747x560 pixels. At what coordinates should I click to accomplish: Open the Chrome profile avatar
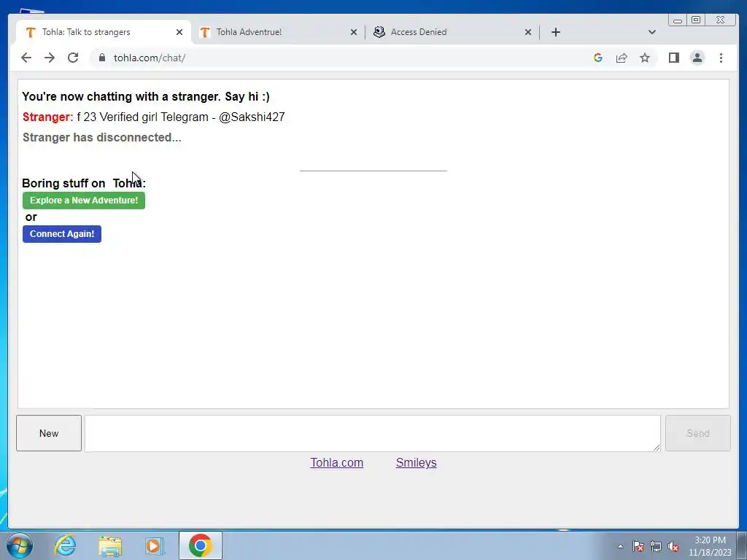pyautogui.click(x=697, y=58)
